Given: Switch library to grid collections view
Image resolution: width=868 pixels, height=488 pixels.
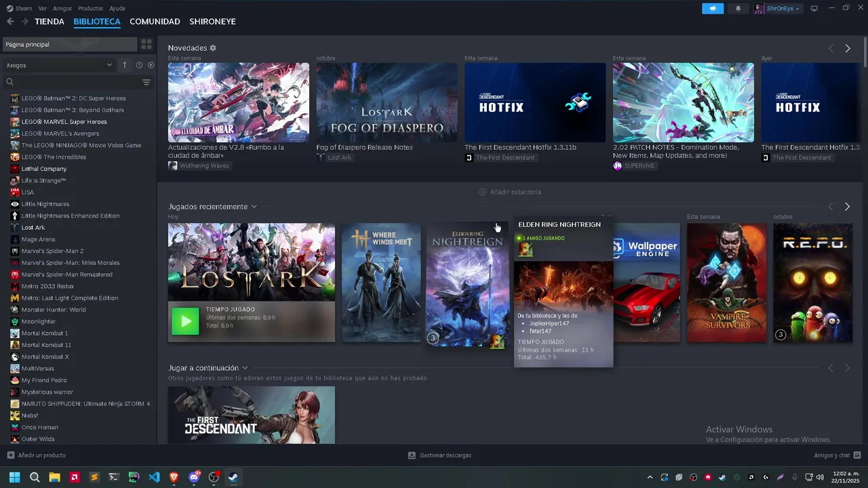Looking at the screenshot, I should pos(146,44).
